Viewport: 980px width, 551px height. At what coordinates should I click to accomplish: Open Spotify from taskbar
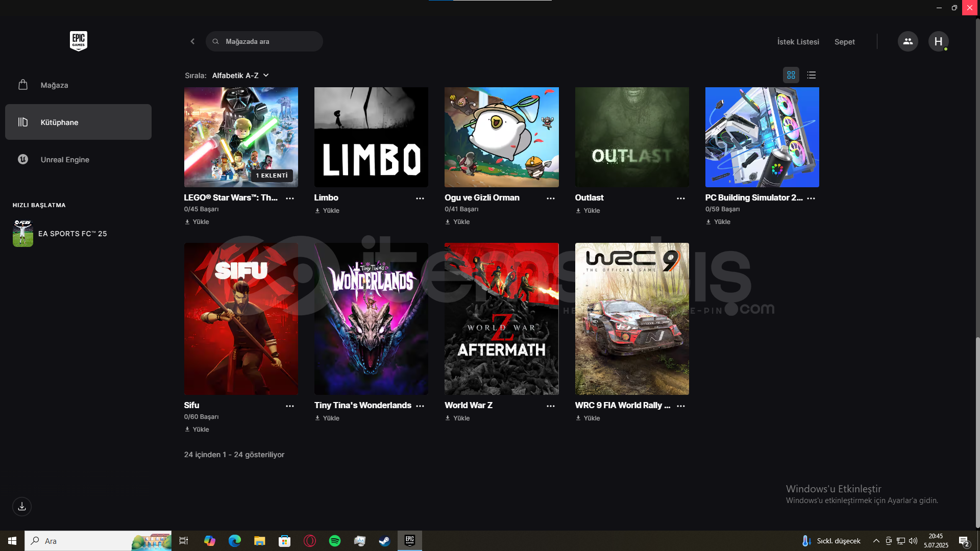[x=335, y=541]
